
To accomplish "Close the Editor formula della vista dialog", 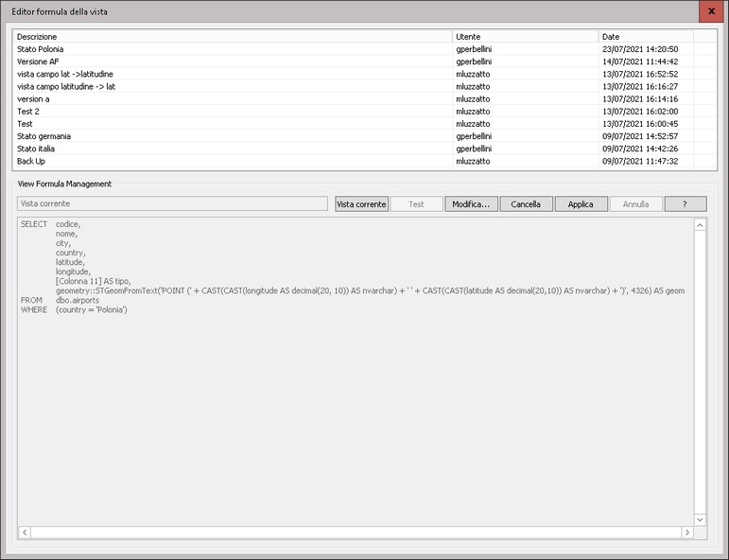I will click(712, 11).
